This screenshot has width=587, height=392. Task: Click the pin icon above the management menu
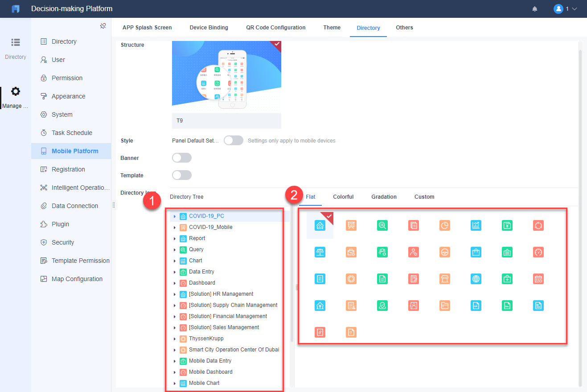pyautogui.click(x=103, y=26)
